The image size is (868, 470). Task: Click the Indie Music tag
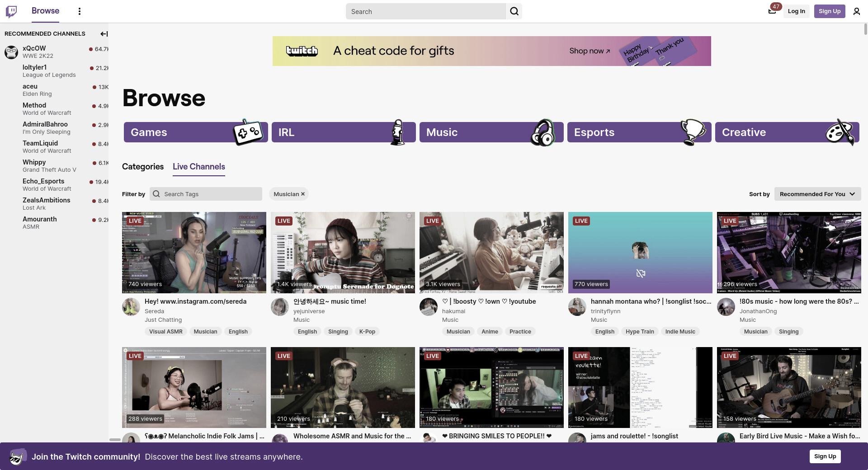point(680,331)
